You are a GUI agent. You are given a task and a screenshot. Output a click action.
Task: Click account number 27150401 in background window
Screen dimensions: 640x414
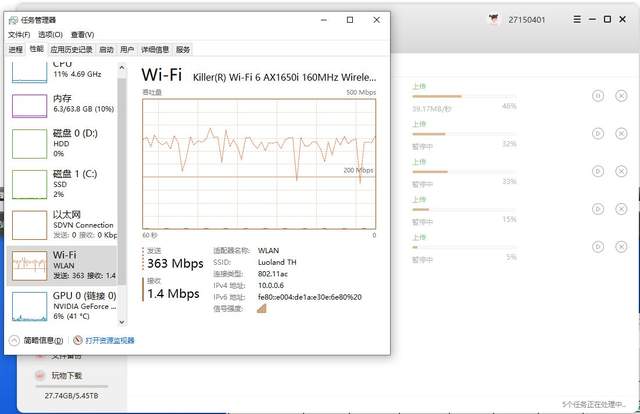pos(527,20)
